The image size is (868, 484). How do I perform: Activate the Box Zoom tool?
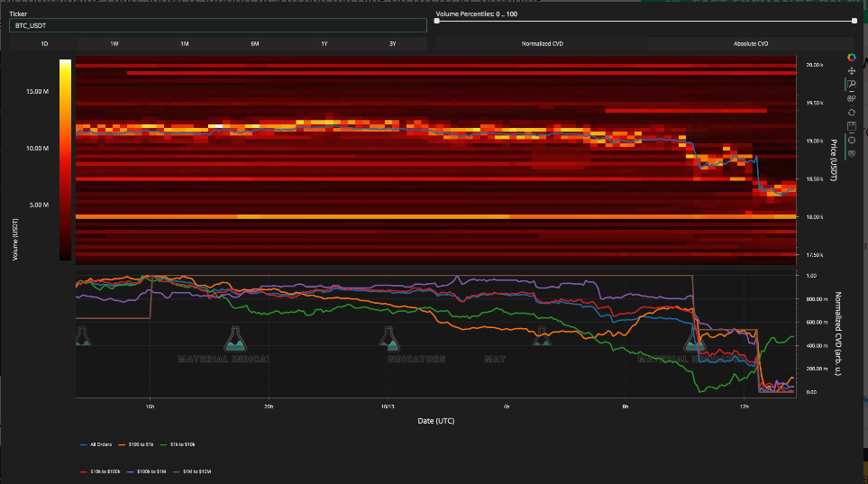point(851,84)
